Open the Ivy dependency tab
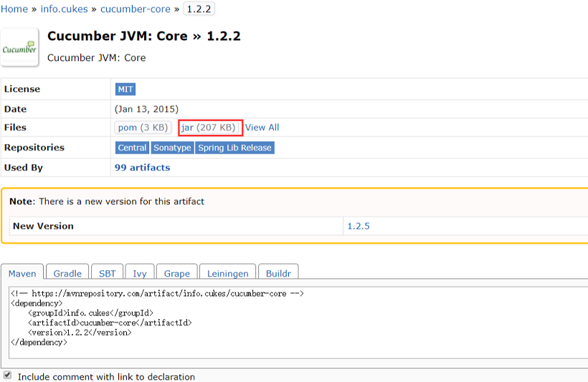This screenshot has width=588, height=382. coord(138,273)
